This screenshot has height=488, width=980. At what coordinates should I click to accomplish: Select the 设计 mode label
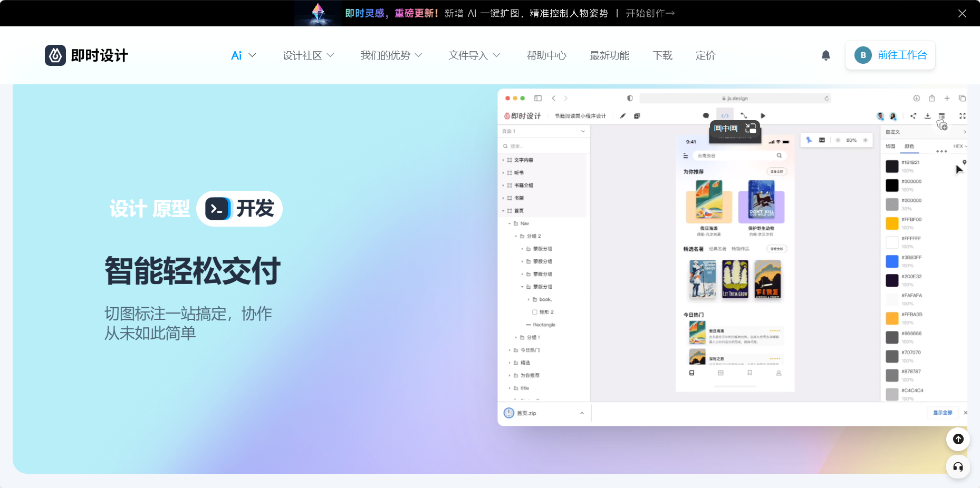128,209
